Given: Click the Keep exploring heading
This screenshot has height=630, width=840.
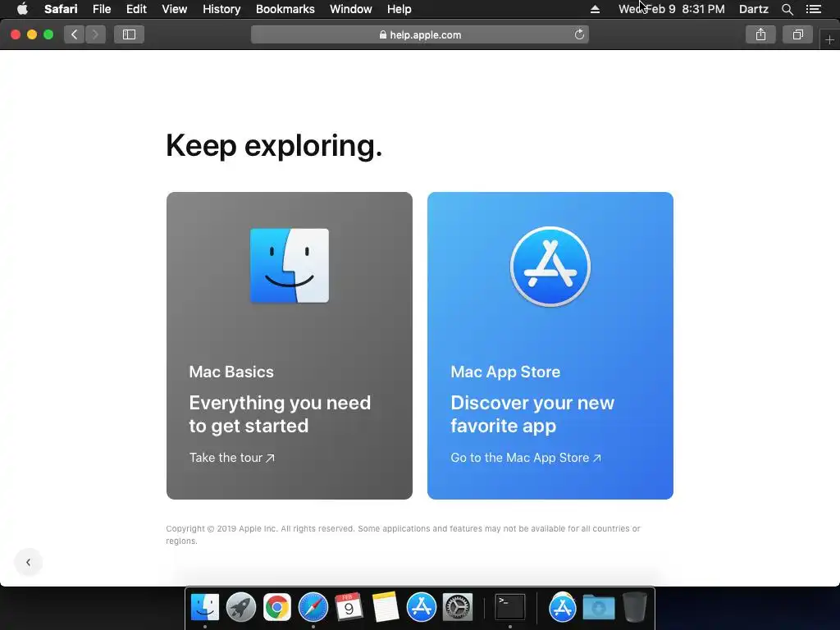Looking at the screenshot, I should [x=274, y=145].
